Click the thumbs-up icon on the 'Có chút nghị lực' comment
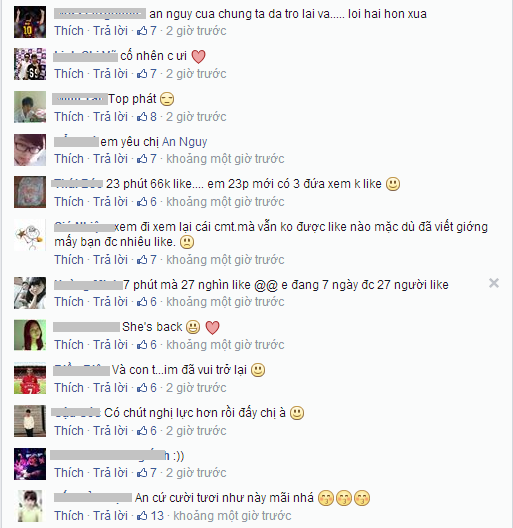 [x=142, y=430]
